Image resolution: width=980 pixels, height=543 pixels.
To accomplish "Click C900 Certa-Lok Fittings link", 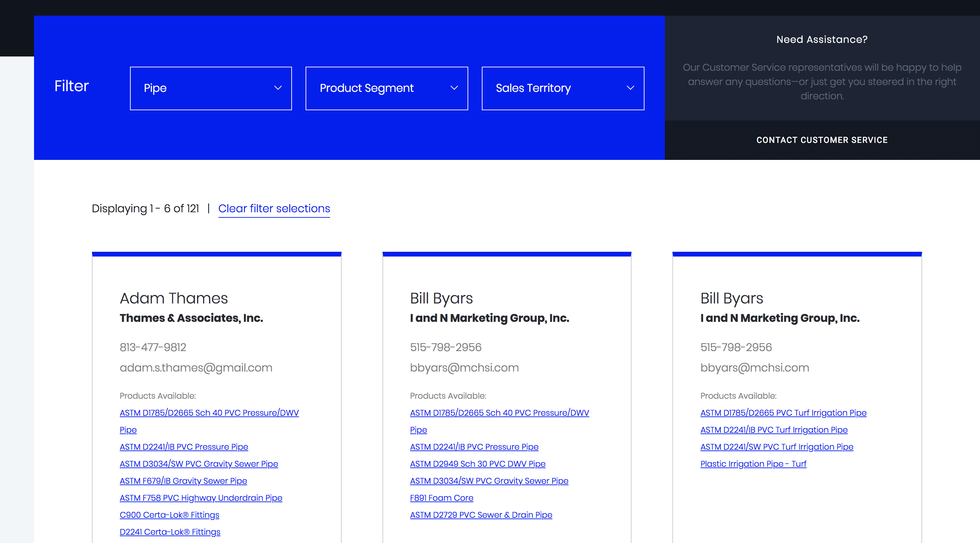I will (x=169, y=515).
